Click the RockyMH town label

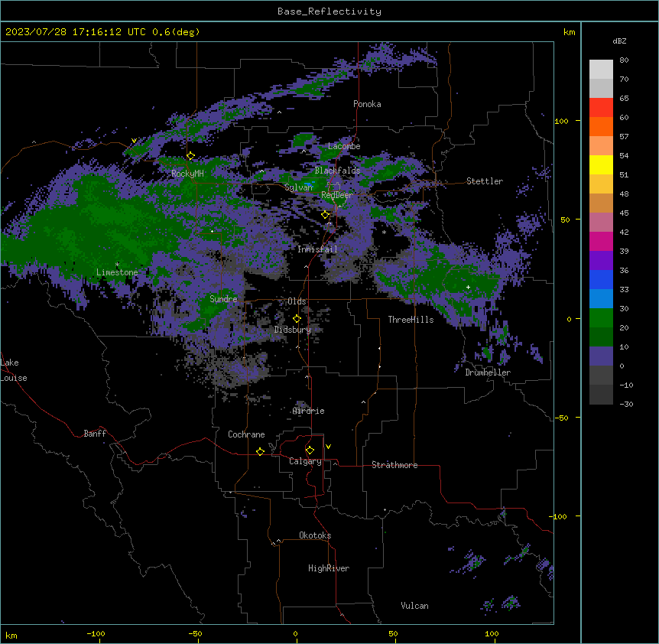point(187,174)
